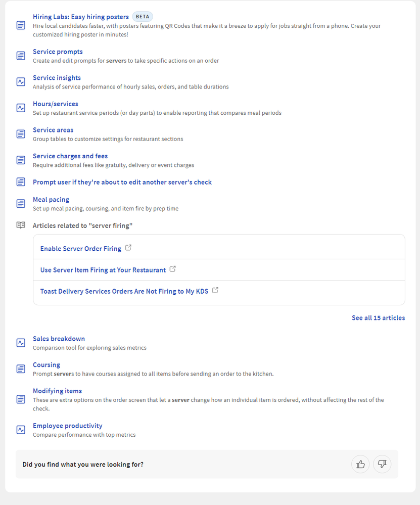The height and width of the screenshot is (505, 420).
Task: Open prompt user editing another server's check
Action: click(x=122, y=182)
